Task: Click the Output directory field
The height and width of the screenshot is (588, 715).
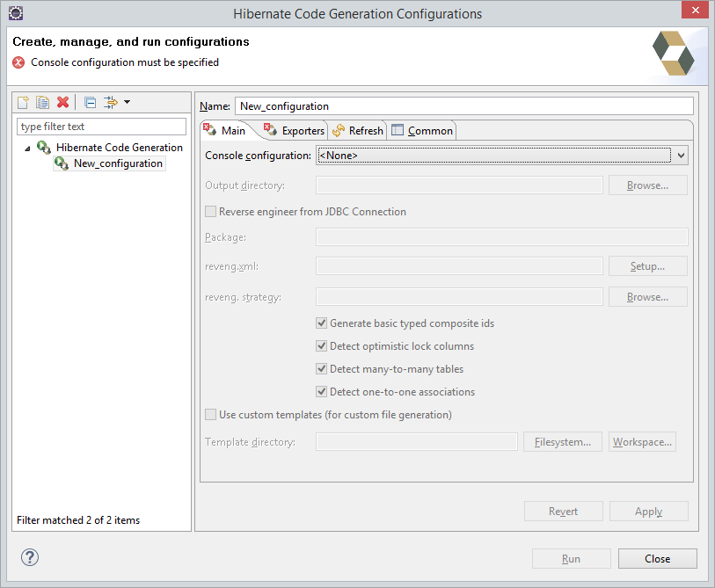Action: coord(459,185)
